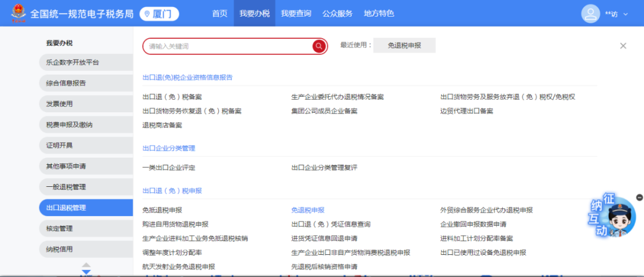This screenshot has height=277, width=644.
Task: Click the user avatar icon
Action: [x=590, y=14]
